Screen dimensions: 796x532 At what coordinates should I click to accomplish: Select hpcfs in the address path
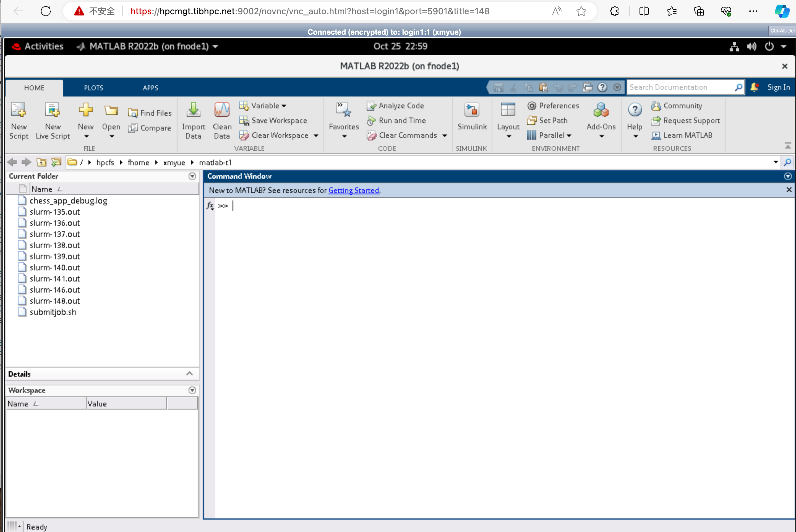click(x=105, y=163)
